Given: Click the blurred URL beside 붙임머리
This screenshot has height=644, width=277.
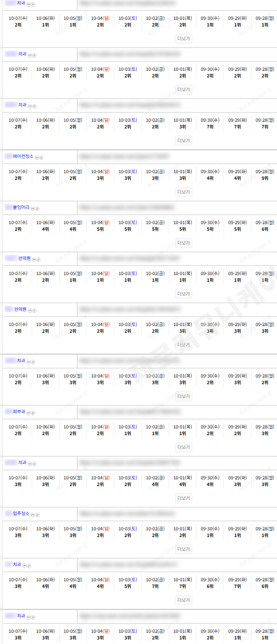Looking at the screenshot, I should (127, 207).
